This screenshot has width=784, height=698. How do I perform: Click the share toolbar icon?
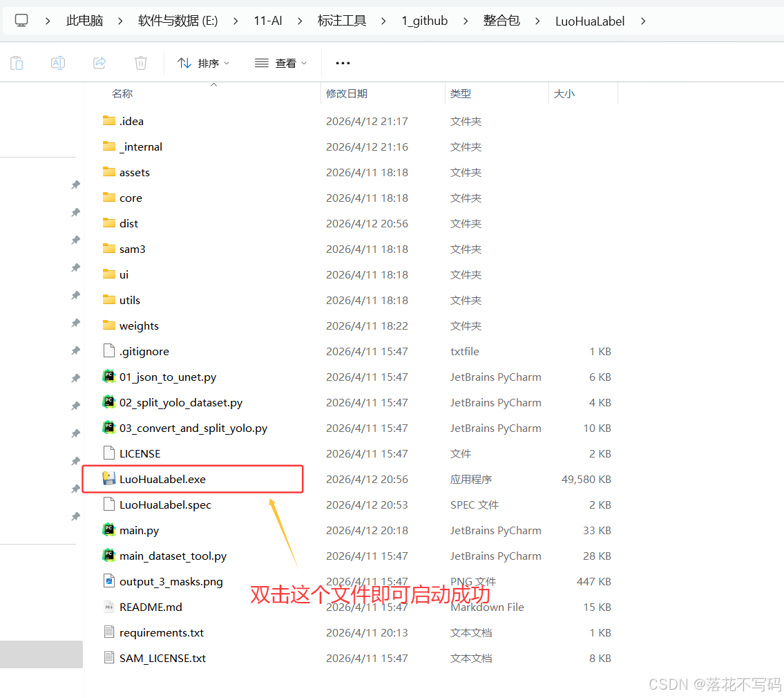(99, 63)
